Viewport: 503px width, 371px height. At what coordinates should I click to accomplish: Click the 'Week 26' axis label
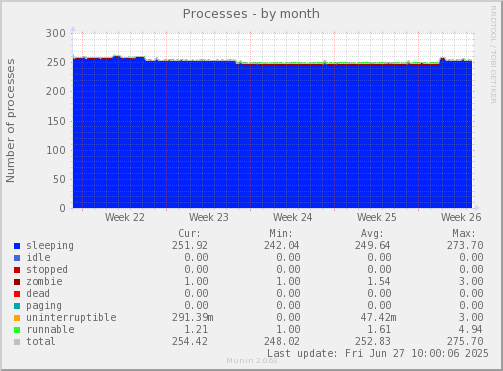[x=461, y=218]
